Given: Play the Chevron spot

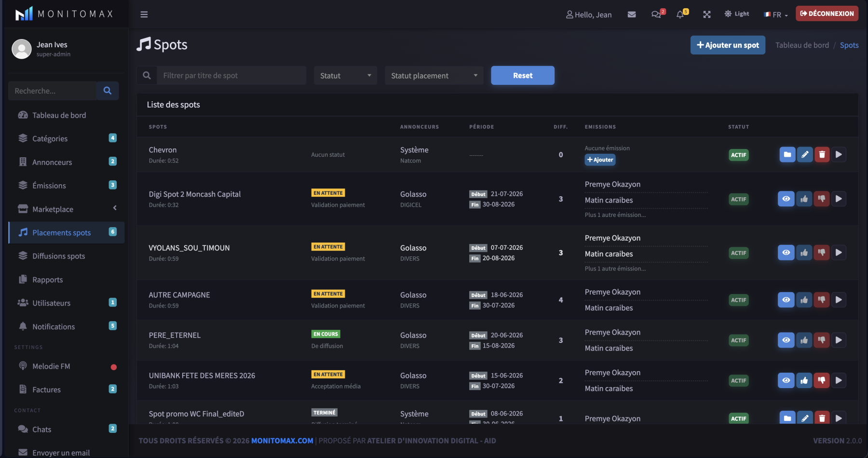Looking at the screenshot, I should (839, 155).
